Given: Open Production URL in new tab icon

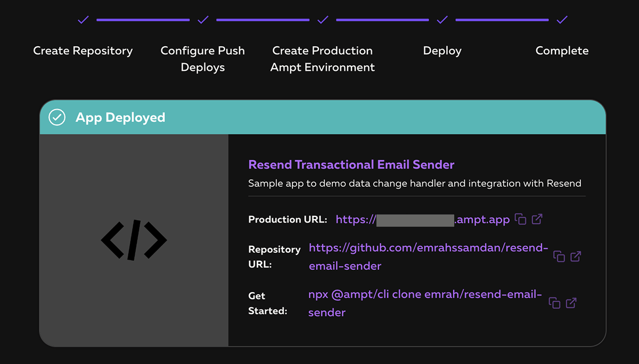Looking at the screenshot, I should [537, 219].
